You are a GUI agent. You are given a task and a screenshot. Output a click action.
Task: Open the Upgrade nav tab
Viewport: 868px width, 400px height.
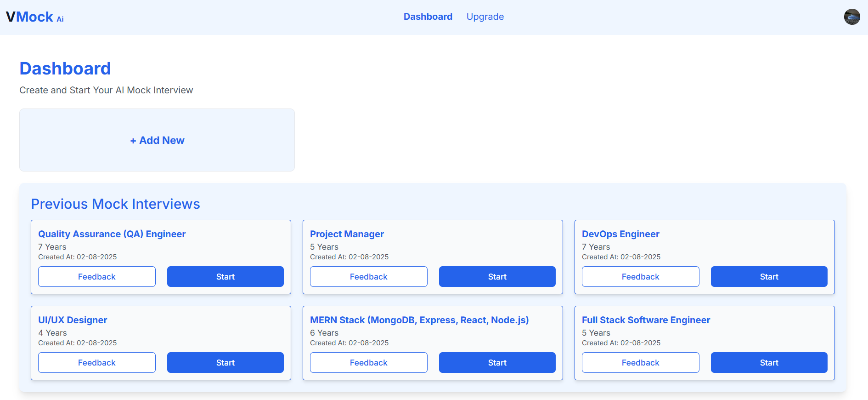coord(485,17)
